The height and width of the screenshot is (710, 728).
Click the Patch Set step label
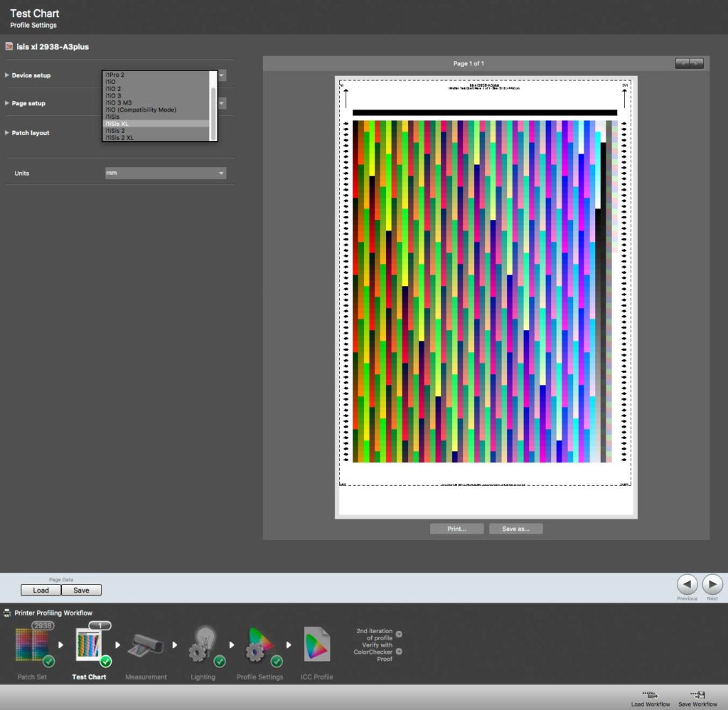(32, 677)
